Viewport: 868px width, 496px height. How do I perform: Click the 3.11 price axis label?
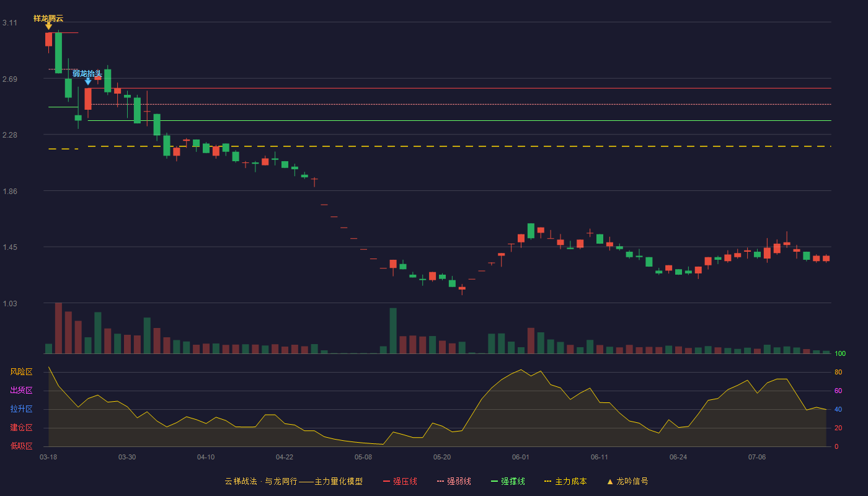pyautogui.click(x=10, y=23)
